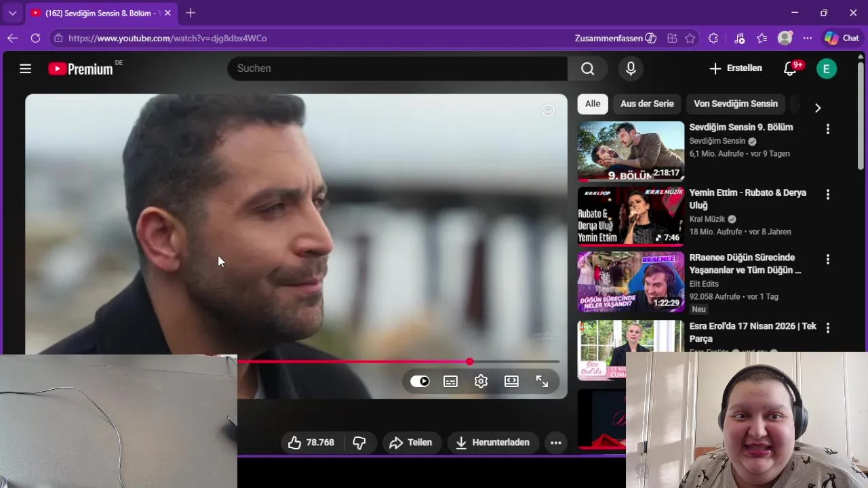This screenshot has height=488, width=868.
Task: Open options for RRaenee Düğün video
Action: (x=827, y=260)
